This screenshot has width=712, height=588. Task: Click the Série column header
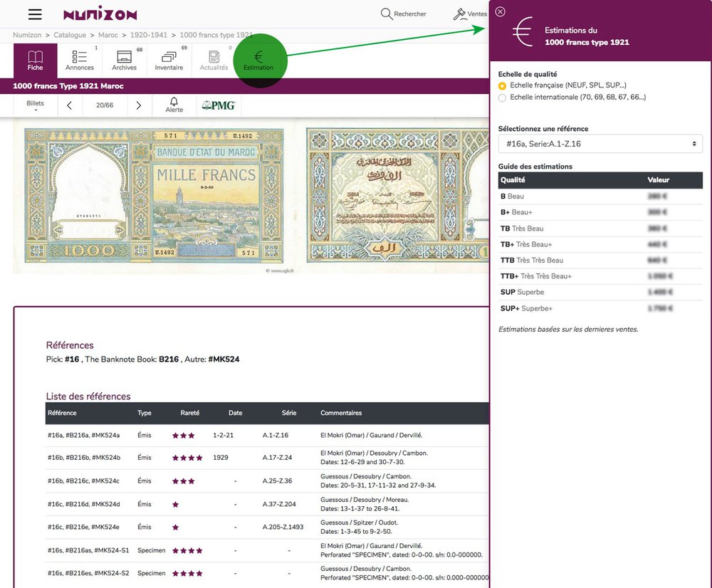click(x=289, y=413)
